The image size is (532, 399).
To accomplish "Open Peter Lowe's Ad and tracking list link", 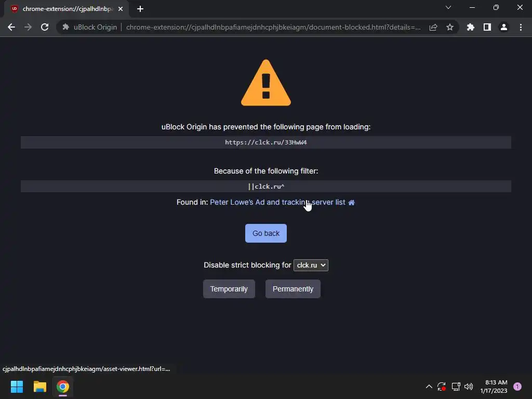I will tap(277, 202).
